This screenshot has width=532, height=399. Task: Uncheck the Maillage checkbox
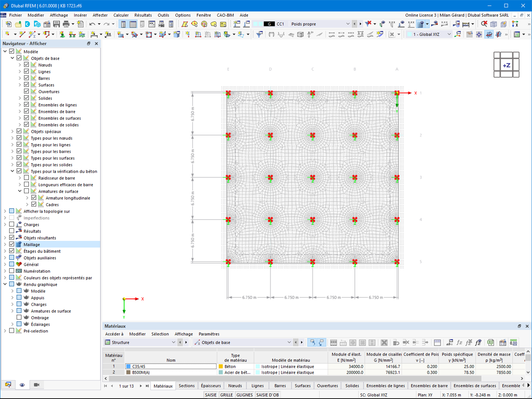[x=12, y=244]
